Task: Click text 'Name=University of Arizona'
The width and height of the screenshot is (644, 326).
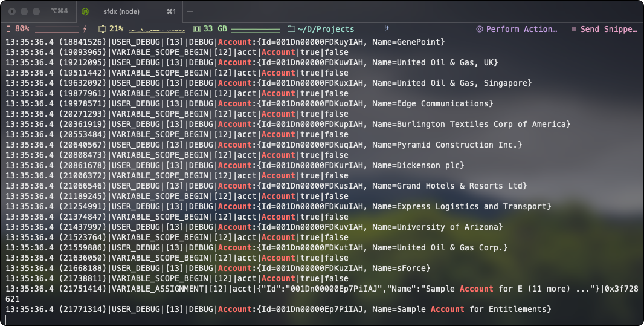Action: coord(434,227)
